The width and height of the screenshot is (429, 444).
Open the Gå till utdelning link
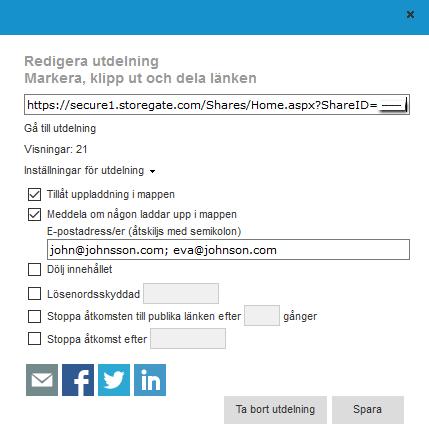pyautogui.click(x=60, y=128)
